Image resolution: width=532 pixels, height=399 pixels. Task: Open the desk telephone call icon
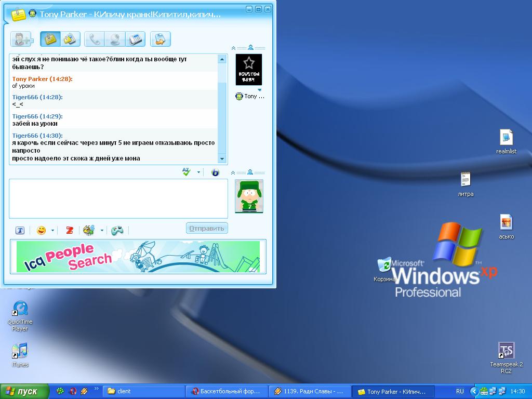pos(136,39)
